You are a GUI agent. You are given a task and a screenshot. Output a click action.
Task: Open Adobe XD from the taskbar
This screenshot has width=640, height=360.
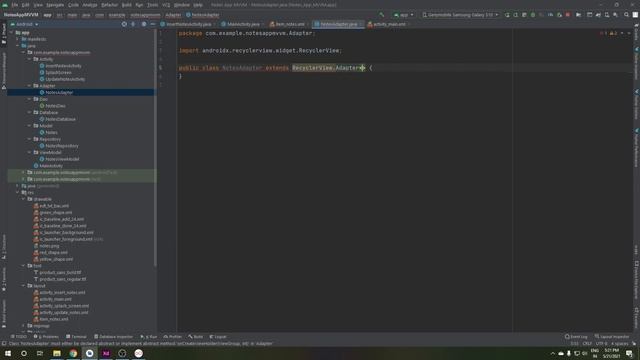coord(106,353)
